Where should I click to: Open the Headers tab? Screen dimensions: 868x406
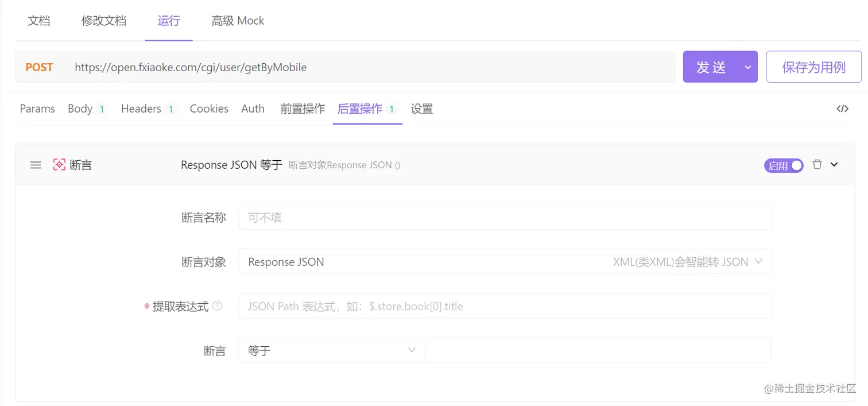tap(141, 109)
